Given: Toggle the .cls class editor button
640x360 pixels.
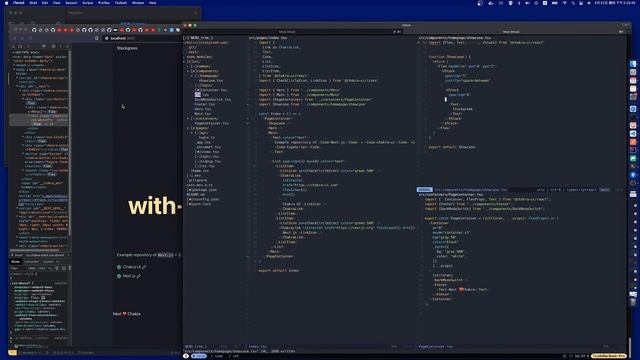Looking at the screenshot, I should (42, 268).
